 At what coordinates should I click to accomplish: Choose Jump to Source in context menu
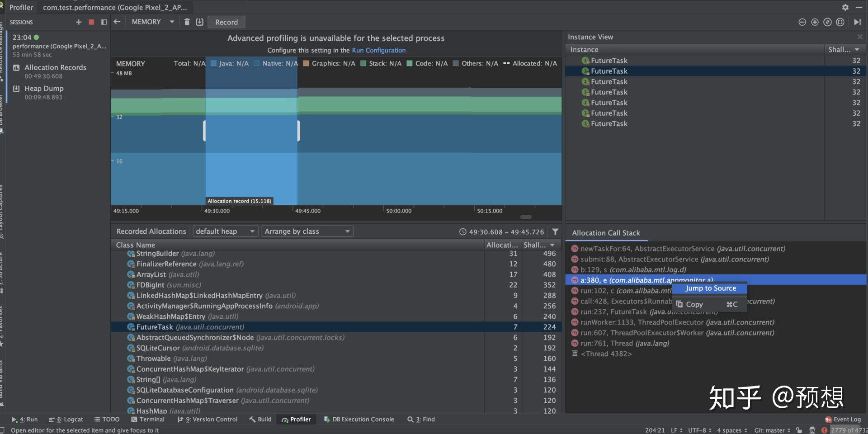coord(710,288)
